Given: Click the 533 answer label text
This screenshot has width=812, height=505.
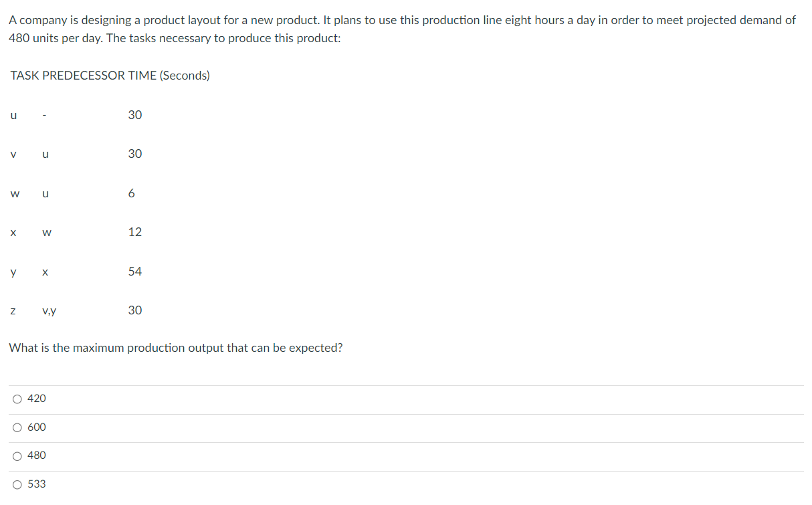Looking at the screenshot, I should click(36, 483).
